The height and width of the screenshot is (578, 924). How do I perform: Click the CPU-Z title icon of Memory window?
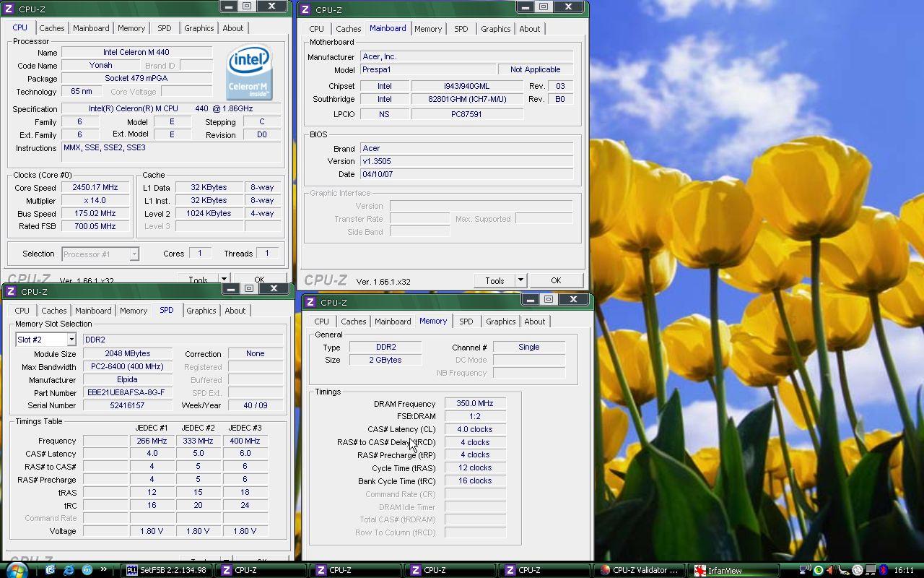pos(310,302)
